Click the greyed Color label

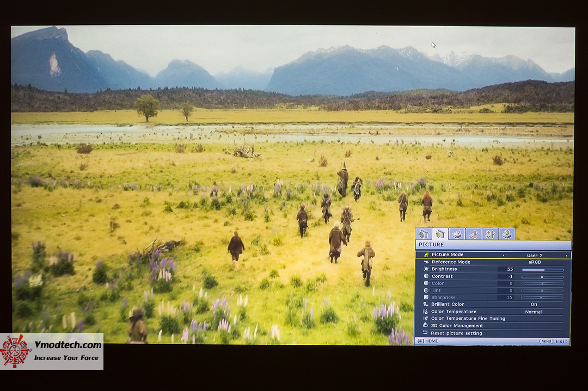438,283
